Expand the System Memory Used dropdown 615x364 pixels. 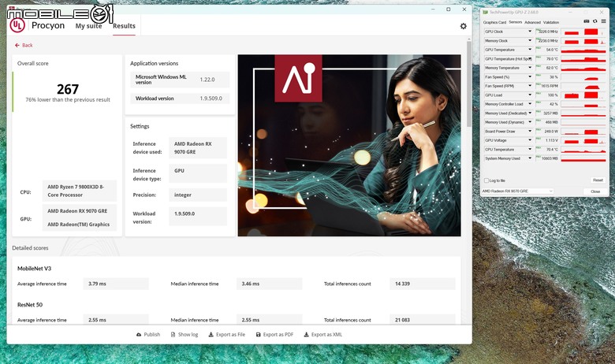(x=530, y=158)
